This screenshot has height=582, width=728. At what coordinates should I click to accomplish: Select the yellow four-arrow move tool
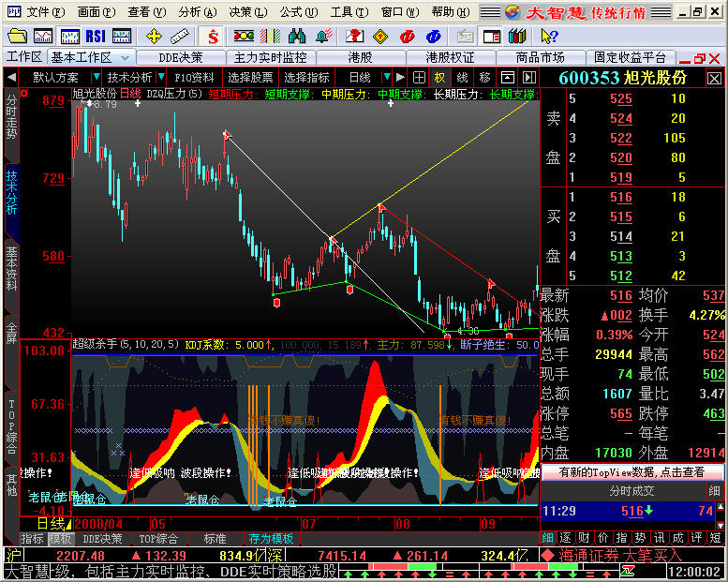[154, 36]
